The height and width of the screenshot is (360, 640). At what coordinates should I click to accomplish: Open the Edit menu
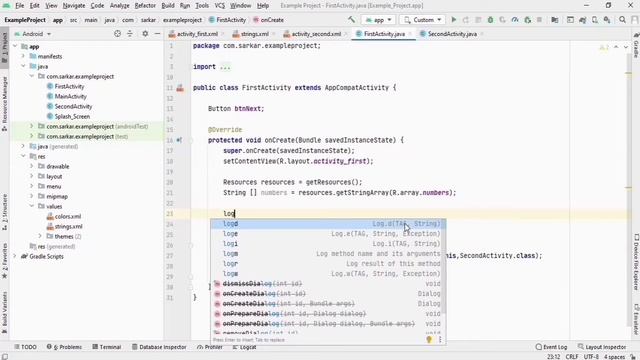pos(35,6)
